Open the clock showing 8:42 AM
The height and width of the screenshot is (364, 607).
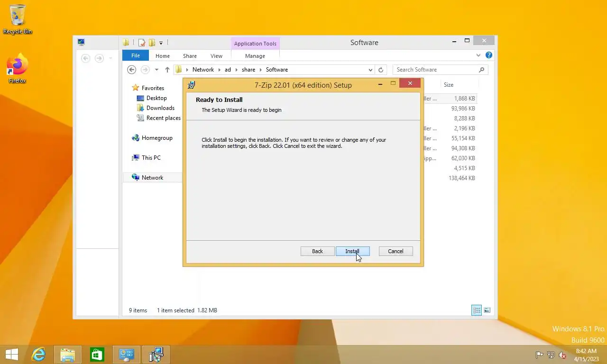tap(586, 355)
